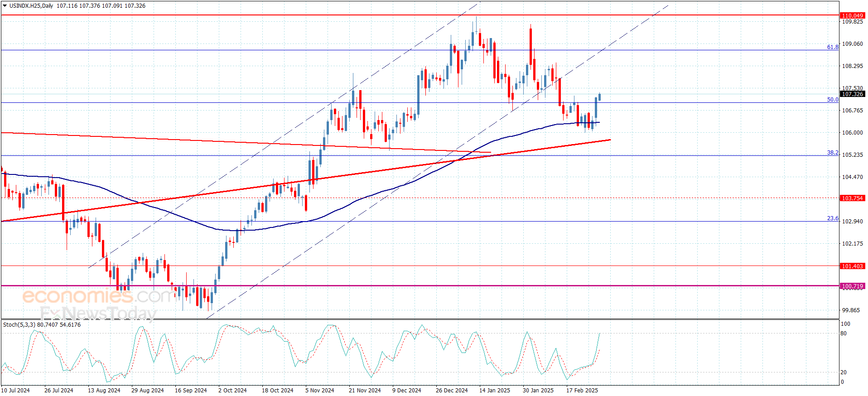This screenshot has width=868, height=396.
Task: Click the 102.940 price axis value
Action: [852, 222]
